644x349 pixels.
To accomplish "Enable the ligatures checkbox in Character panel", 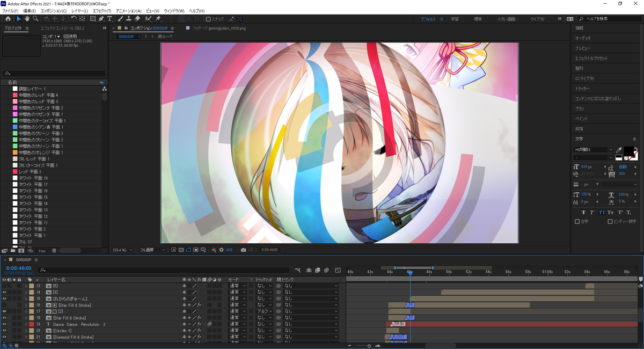I will pyautogui.click(x=577, y=221).
